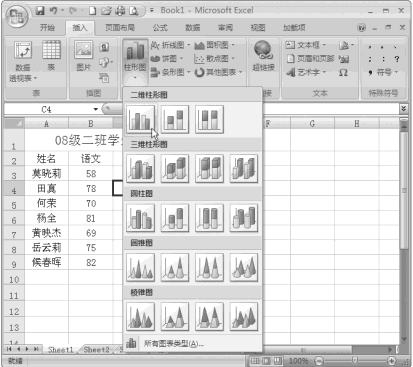Insert the 3-D cone chart

tap(244, 267)
